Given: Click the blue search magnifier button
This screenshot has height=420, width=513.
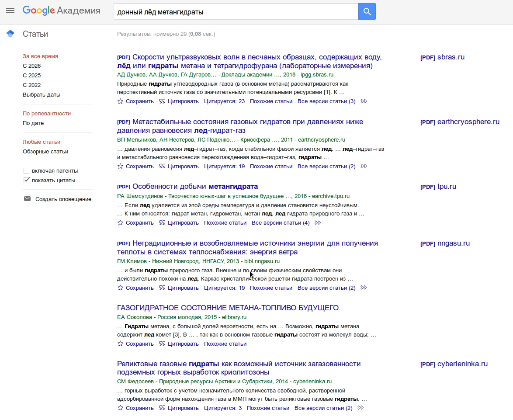Looking at the screenshot, I should click(367, 11).
